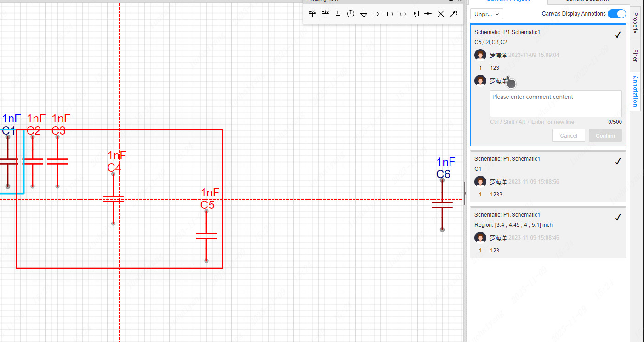
Task: Select the net label N tool
Action: [415, 14]
